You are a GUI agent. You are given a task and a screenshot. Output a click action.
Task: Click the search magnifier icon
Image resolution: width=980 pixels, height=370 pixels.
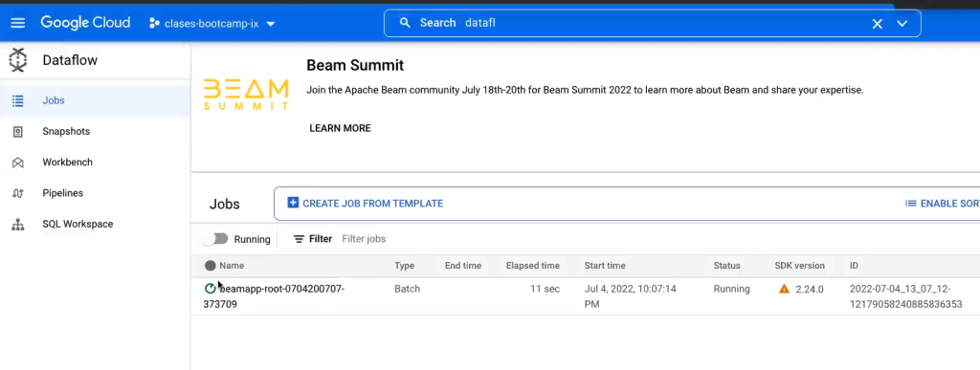click(x=405, y=23)
